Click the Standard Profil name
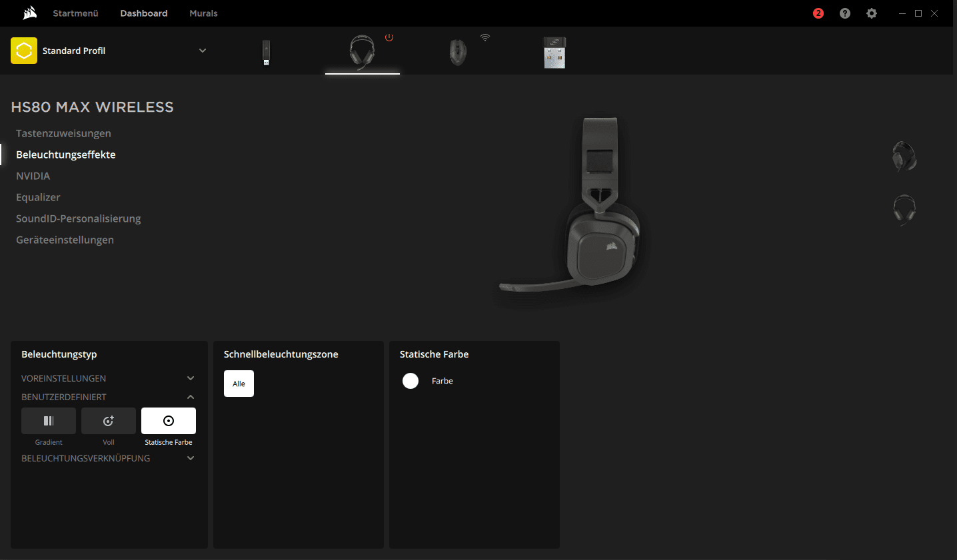Image resolution: width=957 pixels, height=560 pixels. (x=74, y=51)
